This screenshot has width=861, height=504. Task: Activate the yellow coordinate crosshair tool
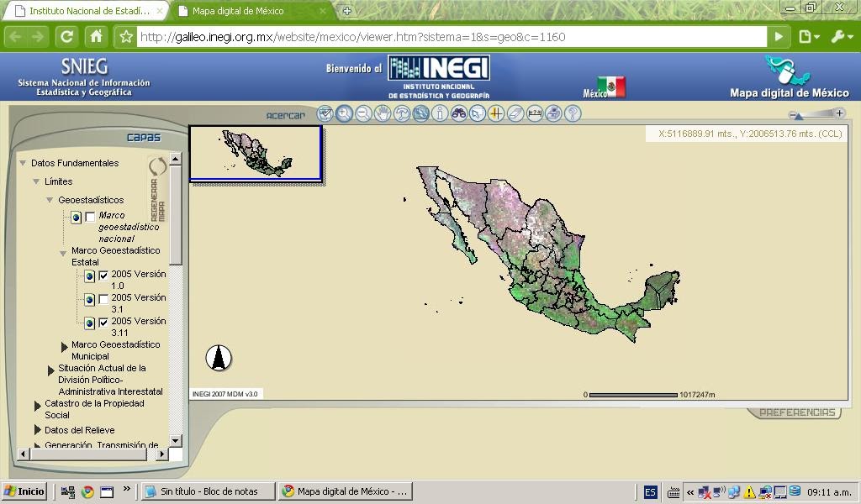pos(496,113)
